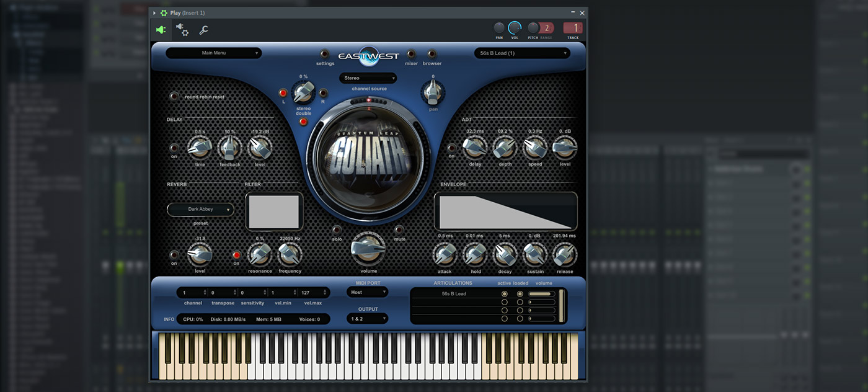Click the wrapper PITCH knob

point(533,28)
